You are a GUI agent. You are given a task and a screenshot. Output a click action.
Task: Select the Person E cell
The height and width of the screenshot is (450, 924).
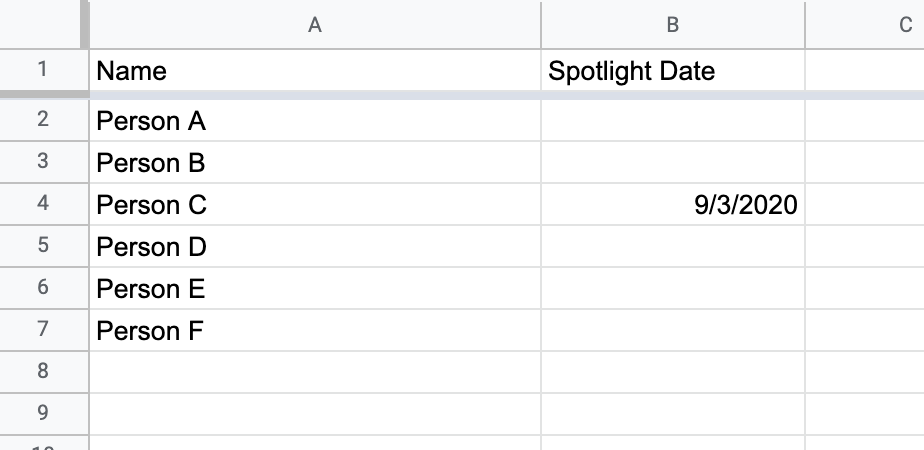[x=315, y=289]
